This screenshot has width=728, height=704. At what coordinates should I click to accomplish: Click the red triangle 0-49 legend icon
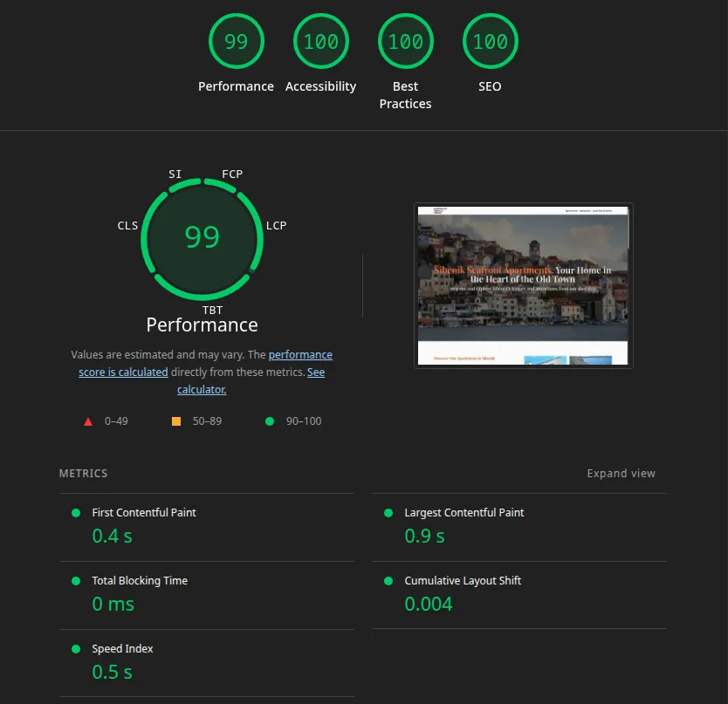coord(87,421)
